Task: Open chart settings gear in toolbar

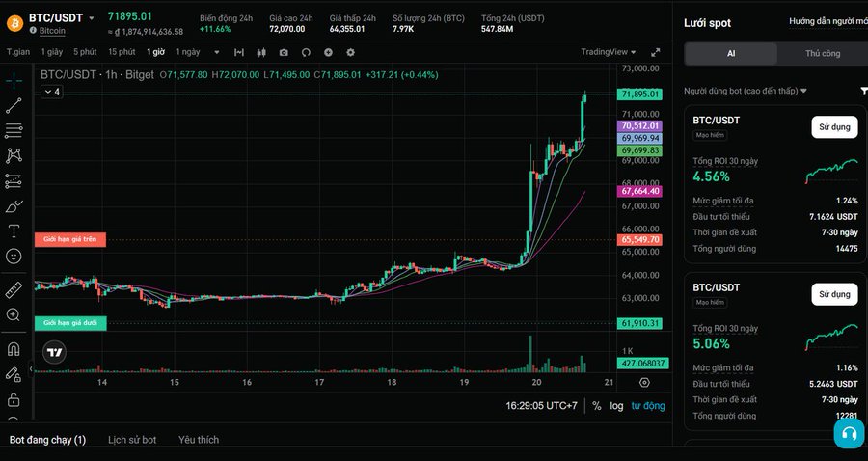Action: (x=350, y=53)
